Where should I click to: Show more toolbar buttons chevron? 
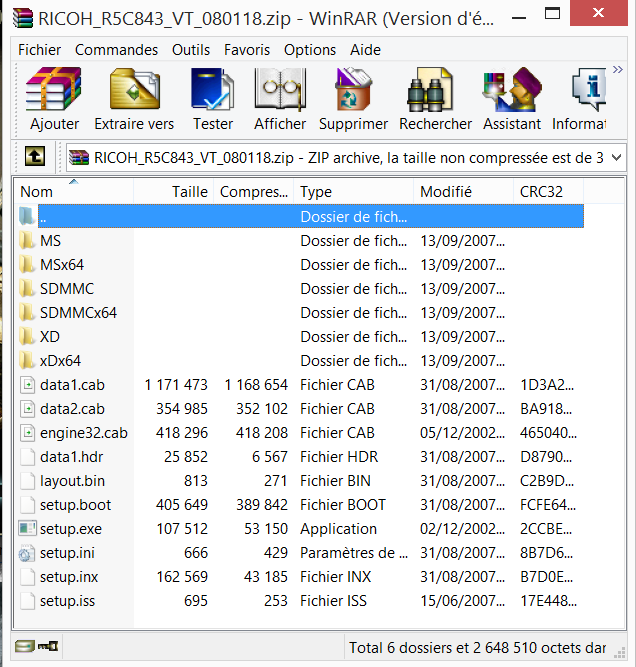tap(618, 69)
